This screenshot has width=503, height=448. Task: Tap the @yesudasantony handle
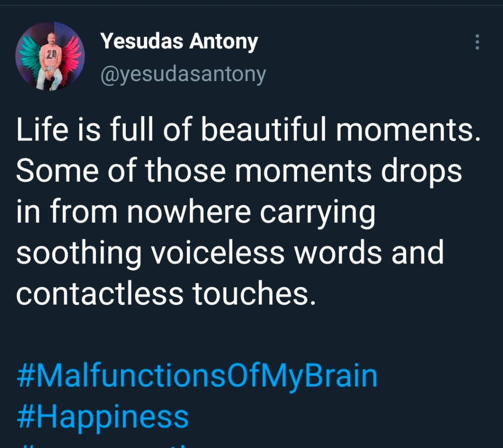tap(183, 75)
